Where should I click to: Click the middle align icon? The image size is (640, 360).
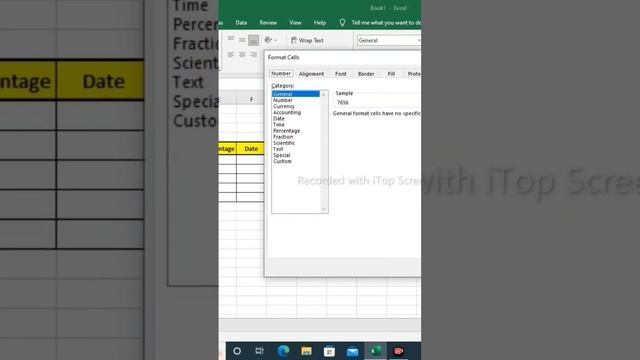tap(242, 40)
